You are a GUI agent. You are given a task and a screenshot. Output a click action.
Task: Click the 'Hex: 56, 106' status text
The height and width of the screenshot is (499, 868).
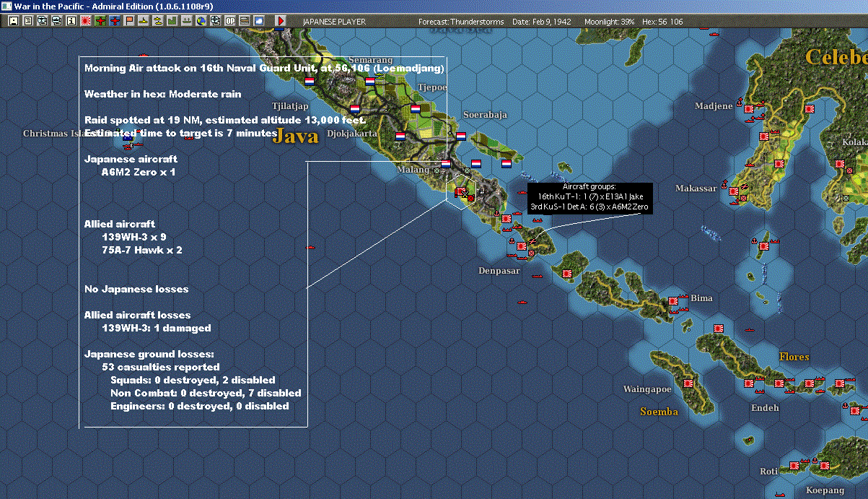coord(661,22)
